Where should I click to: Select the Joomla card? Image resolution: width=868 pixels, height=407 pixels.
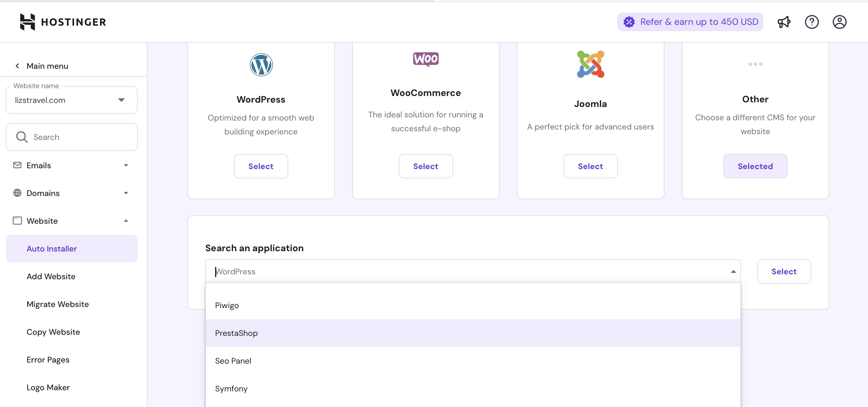click(590, 166)
